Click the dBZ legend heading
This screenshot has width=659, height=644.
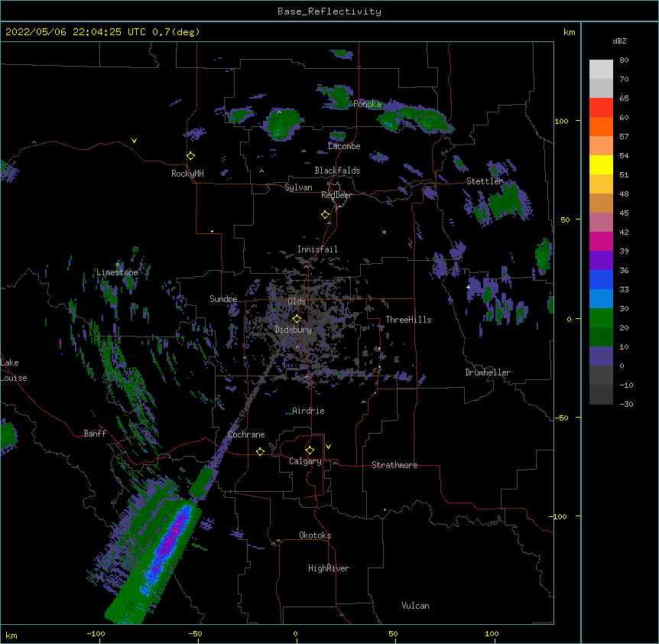click(619, 41)
